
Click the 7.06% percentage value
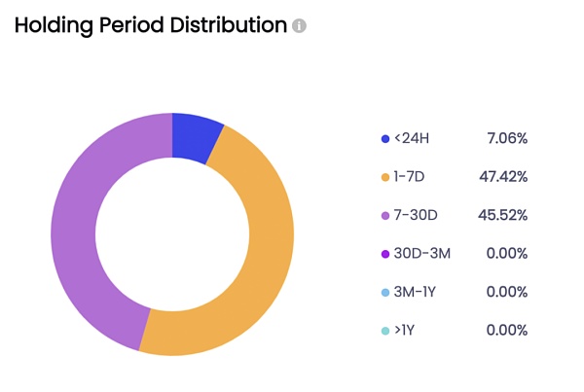coord(506,139)
